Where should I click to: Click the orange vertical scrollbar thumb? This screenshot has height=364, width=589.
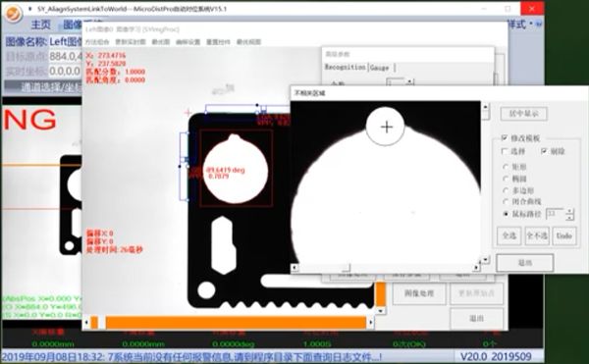380,294
